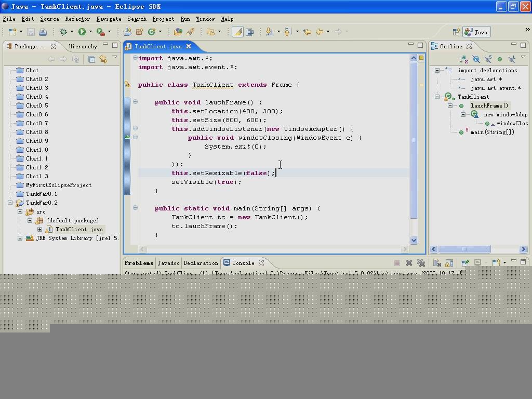Maximize the editor area
This screenshot has width=532, height=399.
pyautogui.click(x=420, y=45)
